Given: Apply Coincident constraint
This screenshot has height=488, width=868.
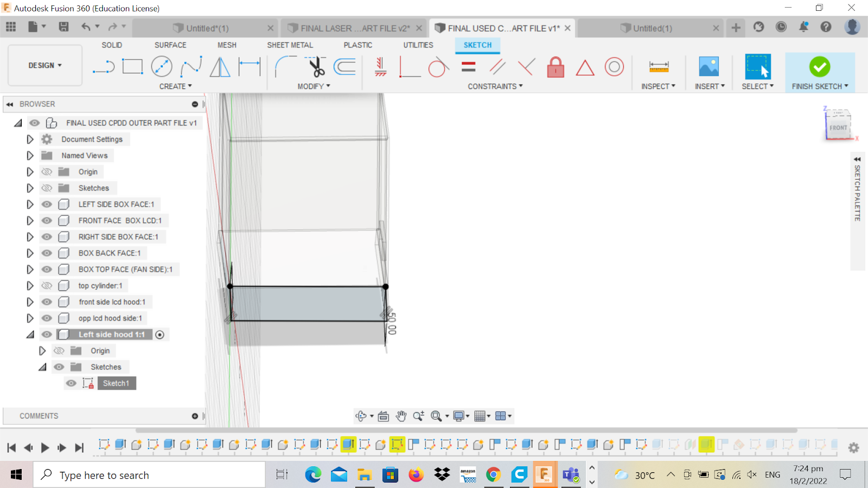Looking at the screenshot, I should tap(410, 67).
